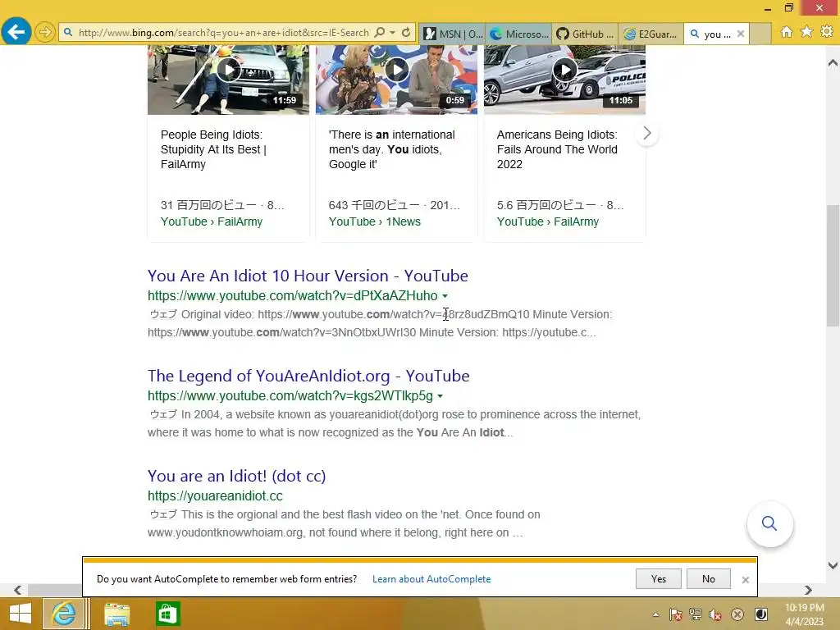This screenshot has width=840, height=630.
Task: Expand dropdown beside kgs2WTlkp5g URL
Action: pyautogui.click(x=440, y=396)
